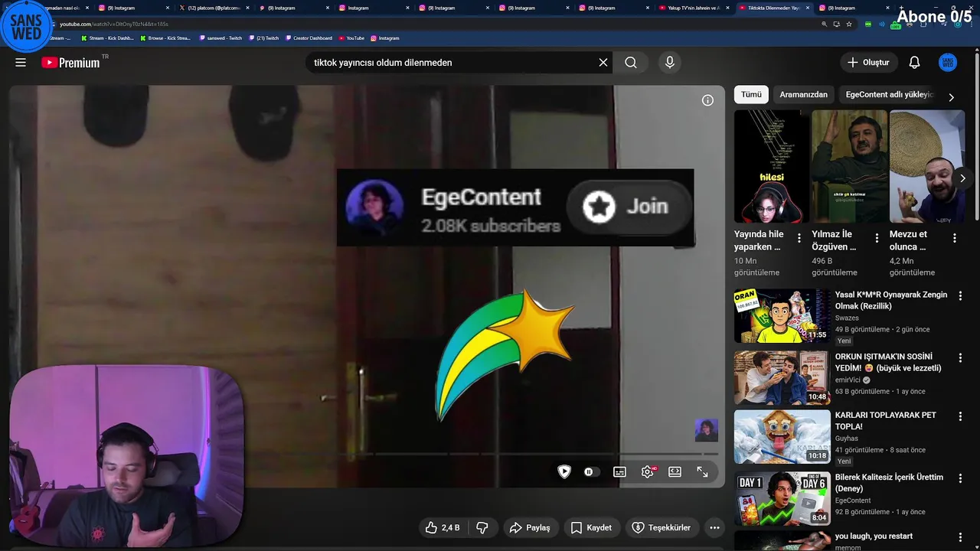The image size is (980, 551).
Task: Toggle subtitles in the player
Action: [619, 472]
